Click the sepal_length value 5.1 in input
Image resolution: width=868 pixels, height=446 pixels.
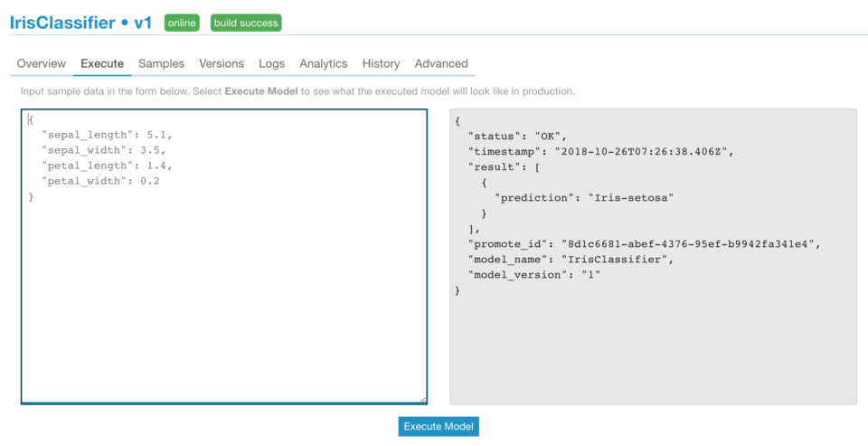tap(157, 135)
